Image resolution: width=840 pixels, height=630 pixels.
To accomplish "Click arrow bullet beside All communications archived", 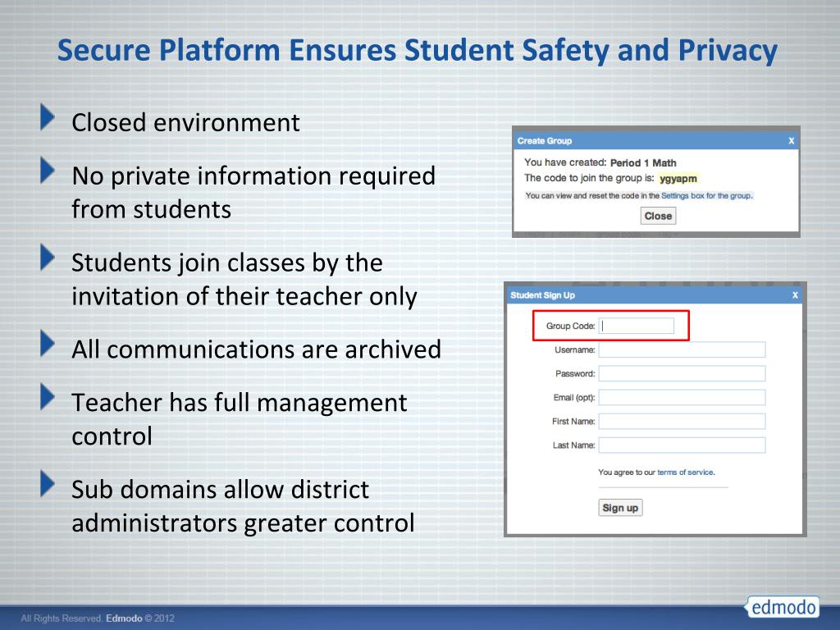I will pyautogui.click(x=48, y=344).
